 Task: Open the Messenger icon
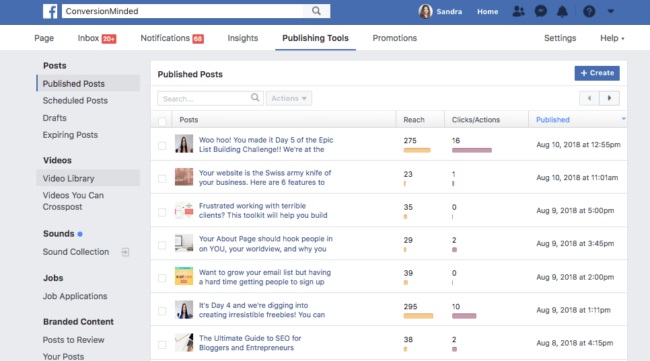[541, 11]
